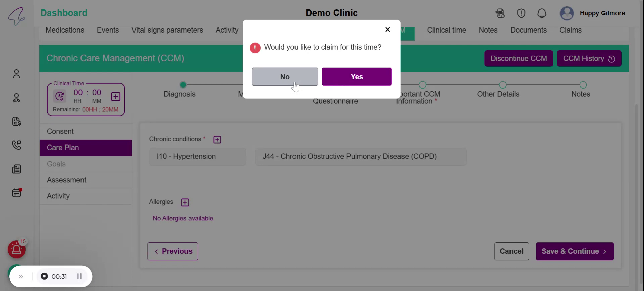Pause the screen recording

click(x=79, y=276)
